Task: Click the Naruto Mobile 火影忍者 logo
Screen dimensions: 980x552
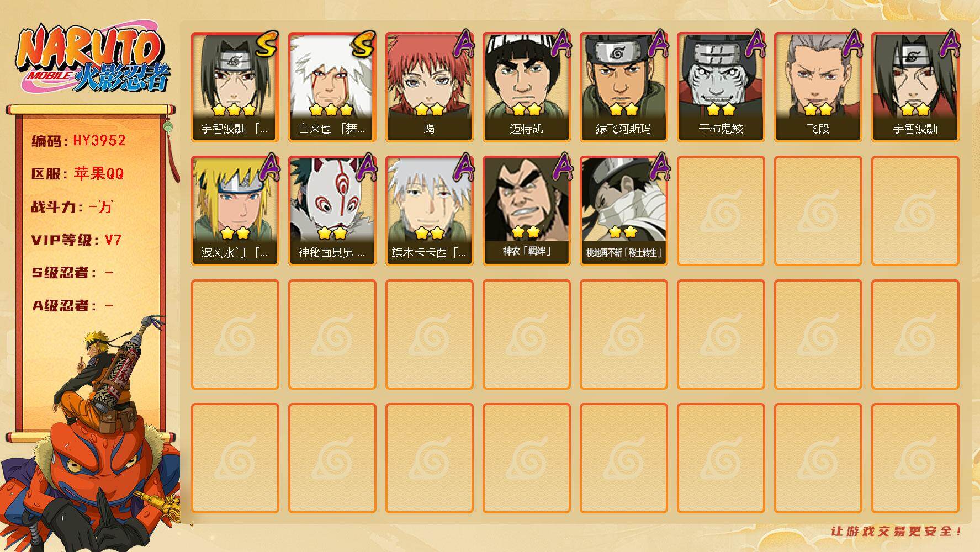Action: click(x=93, y=58)
